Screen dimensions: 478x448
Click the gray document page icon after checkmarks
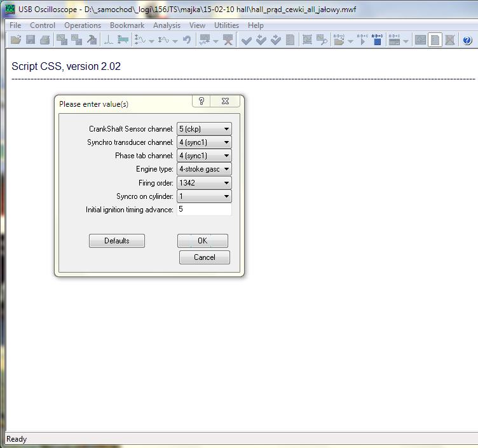(290, 40)
